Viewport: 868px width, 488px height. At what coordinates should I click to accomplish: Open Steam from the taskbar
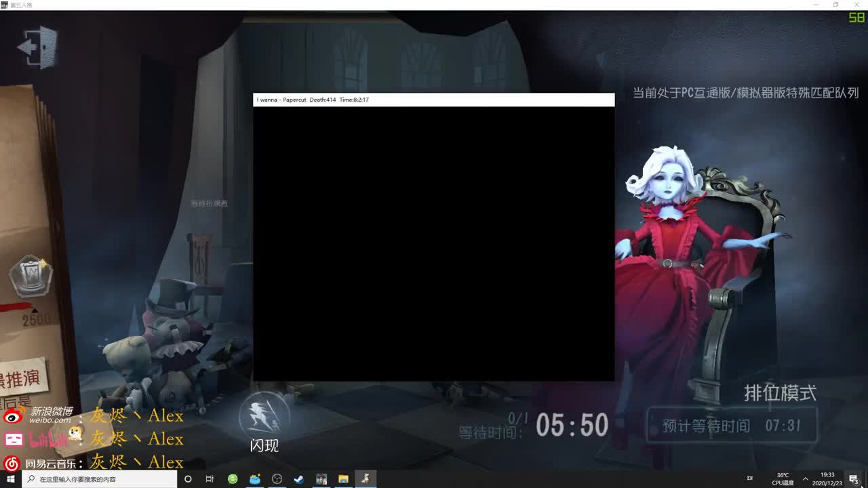298,479
